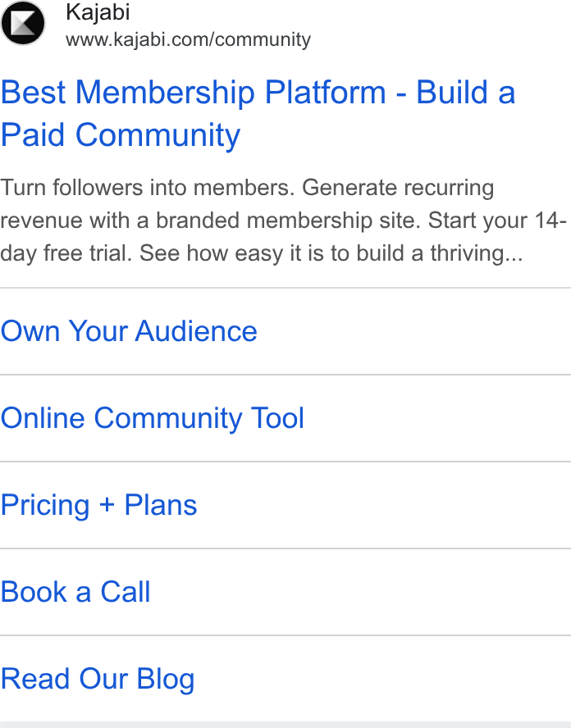Image resolution: width=571 pixels, height=728 pixels.
Task: Click the 'Paid Community' headline line
Action: 121,135
